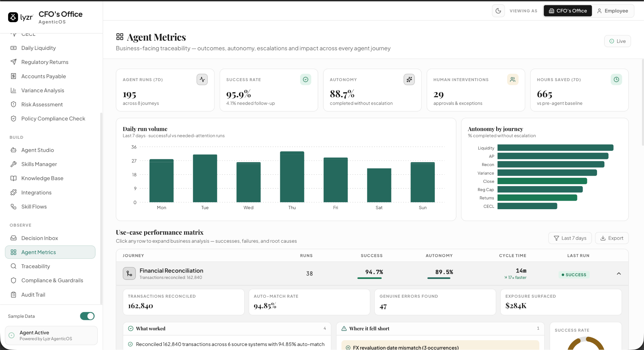Click Skill Flows icon
The image size is (644, 350).
pyautogui.click(x=13, y=207)
